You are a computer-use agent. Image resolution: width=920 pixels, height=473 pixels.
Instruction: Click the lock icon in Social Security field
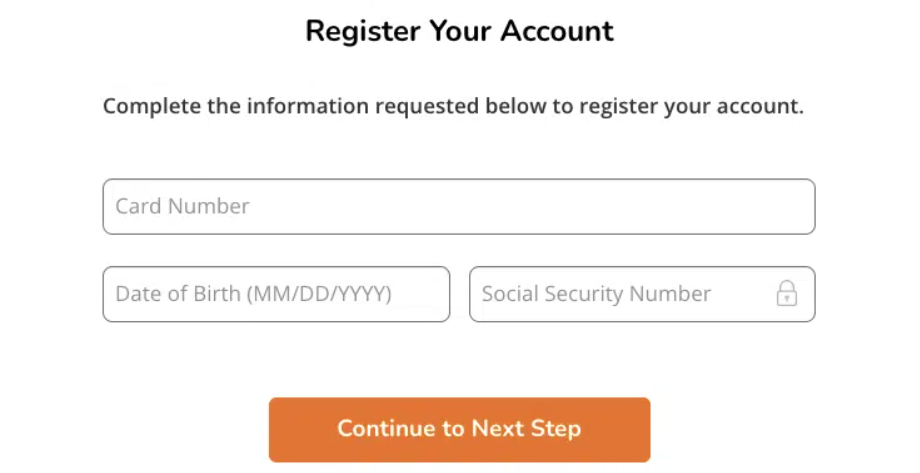click(787, 294)
